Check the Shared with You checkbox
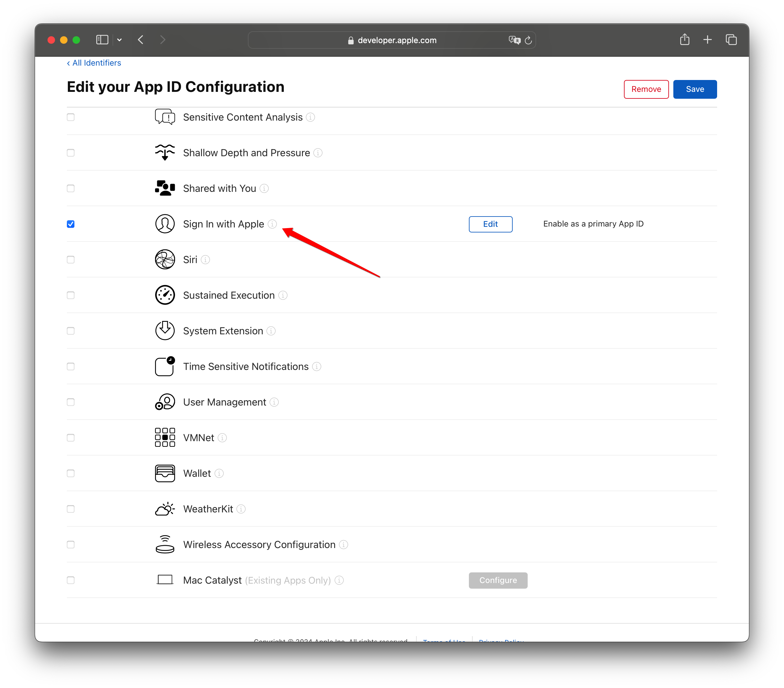This screenshot has width=784, height=688. [71, 189]
